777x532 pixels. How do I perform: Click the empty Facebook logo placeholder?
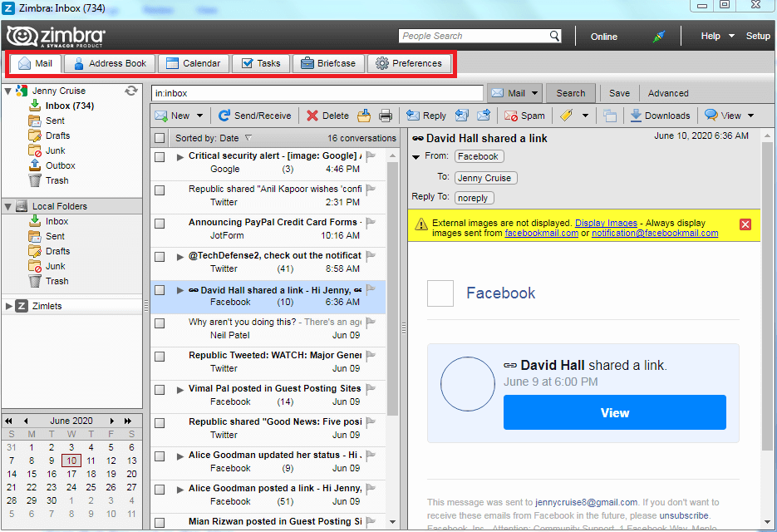point(440,293)
